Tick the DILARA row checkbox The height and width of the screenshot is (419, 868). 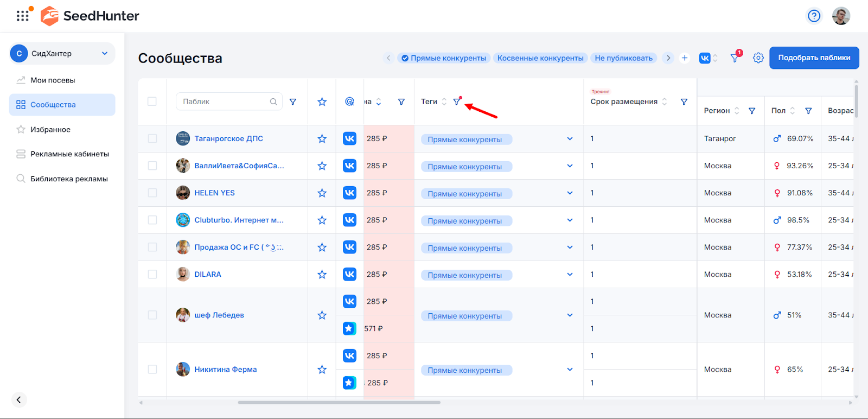pyautogui.click(x=152, y=275)
